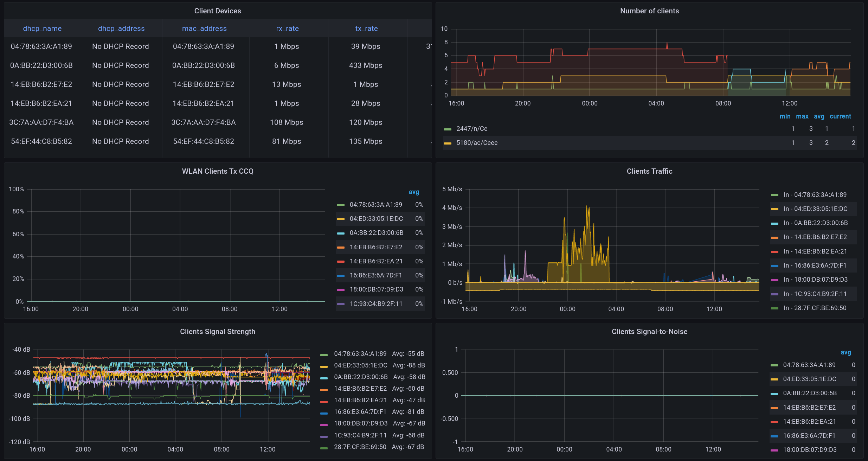Toggle 04:ED:33:05:1E:DC series in Tx CCQ legend
The image size is (868, 461).
[x=376, y=219]
